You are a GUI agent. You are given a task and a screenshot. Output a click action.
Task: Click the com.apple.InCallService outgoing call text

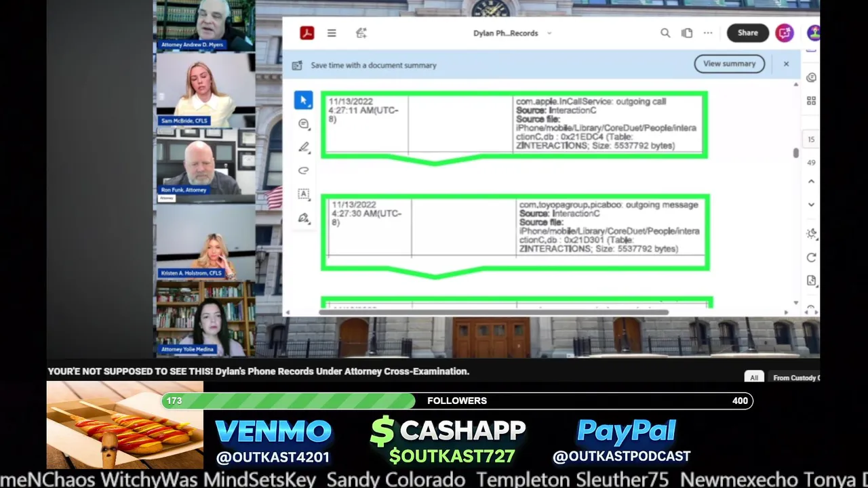[x=591, y=102]
